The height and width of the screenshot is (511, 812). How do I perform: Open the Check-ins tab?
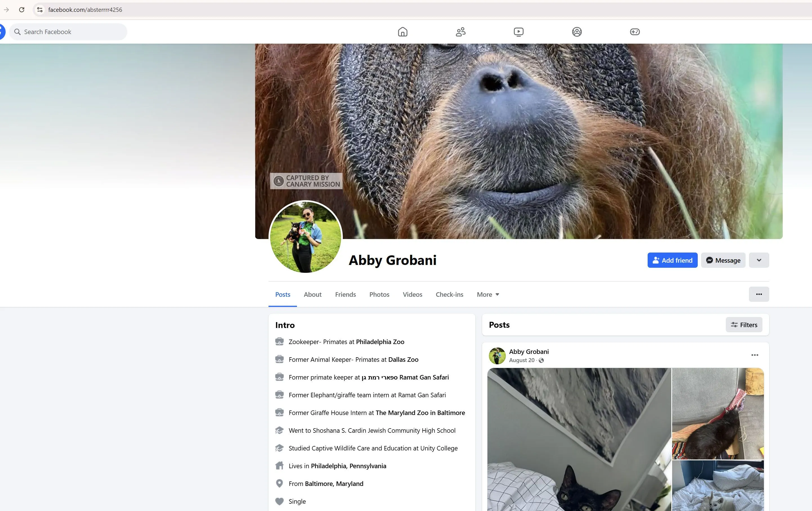[x=449, y=294]
